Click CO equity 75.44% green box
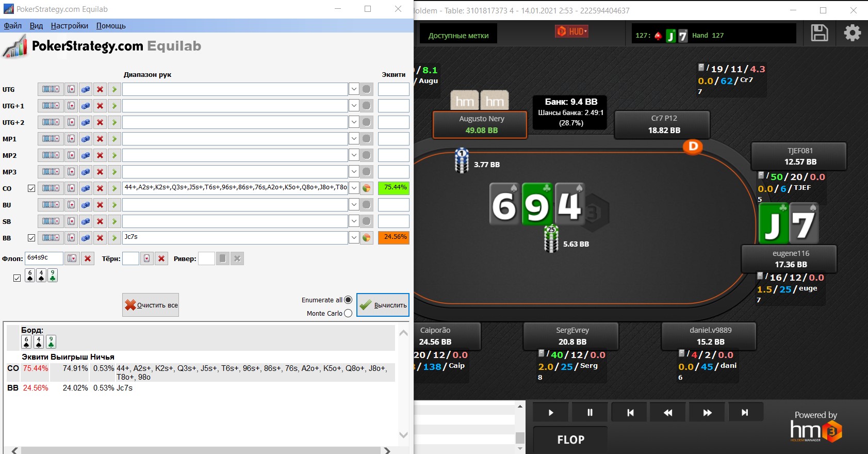Screen dimensions: 868x454 coord(394,188)
